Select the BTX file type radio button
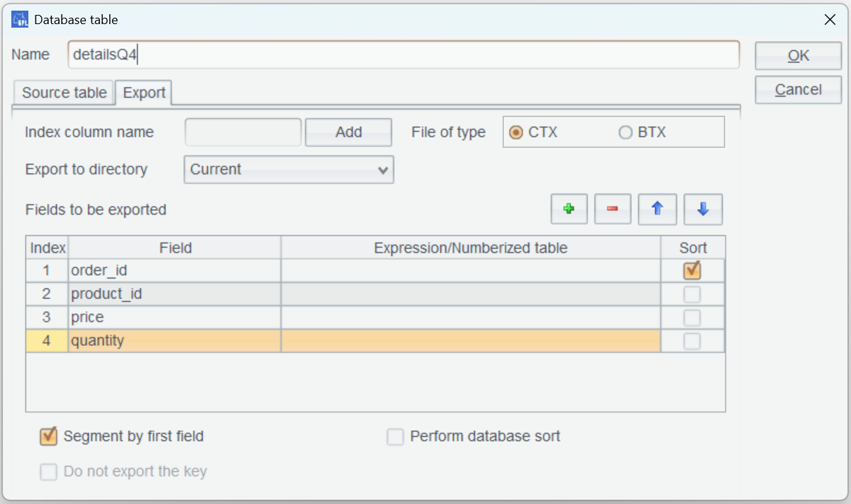Screen dimensions: 851x504 625,133
